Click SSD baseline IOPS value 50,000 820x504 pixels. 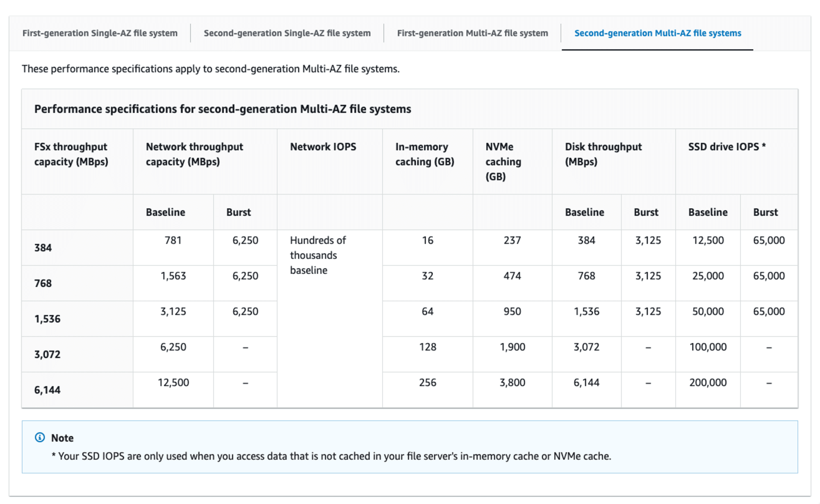708,312
